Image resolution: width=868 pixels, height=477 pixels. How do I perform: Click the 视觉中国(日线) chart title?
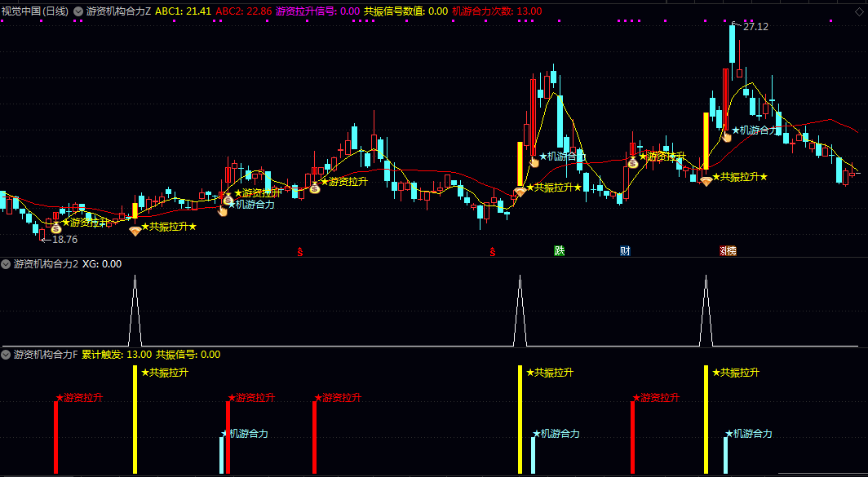coord(35,11)
